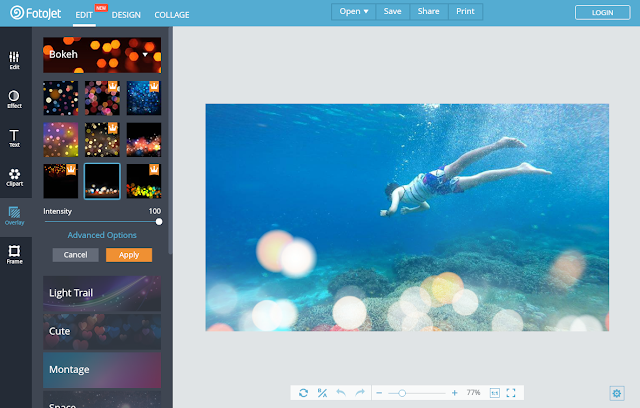The width and height of the screenshot is (640, 408).
Task: Expand the Montage overlay category
Action: tap(102, 370)
